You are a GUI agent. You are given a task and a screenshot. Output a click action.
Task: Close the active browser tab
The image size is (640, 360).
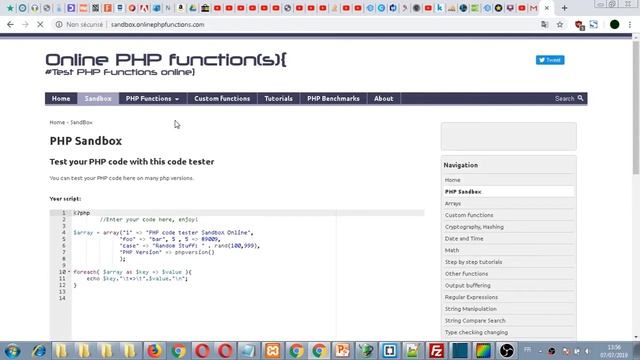547,8
